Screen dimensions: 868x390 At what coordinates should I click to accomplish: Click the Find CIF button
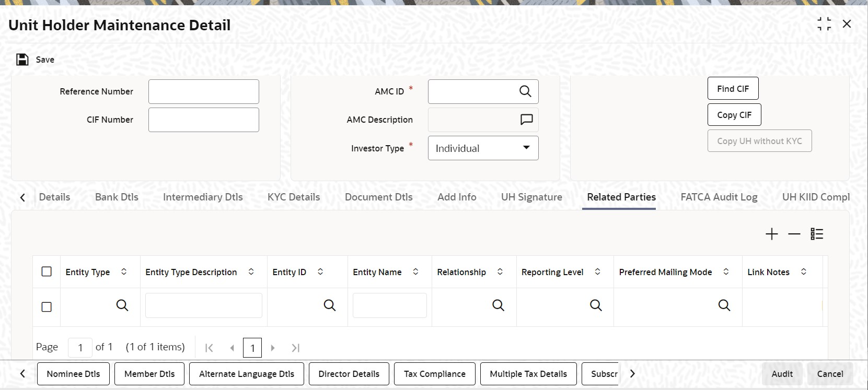[733, 89]
